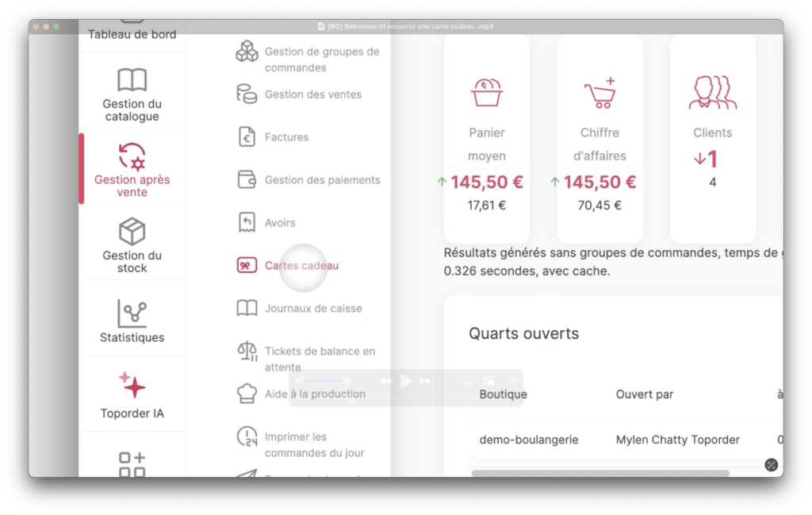Click the video player play button
The height and width of the screenshot is (515, 812).
click(406, 382)
